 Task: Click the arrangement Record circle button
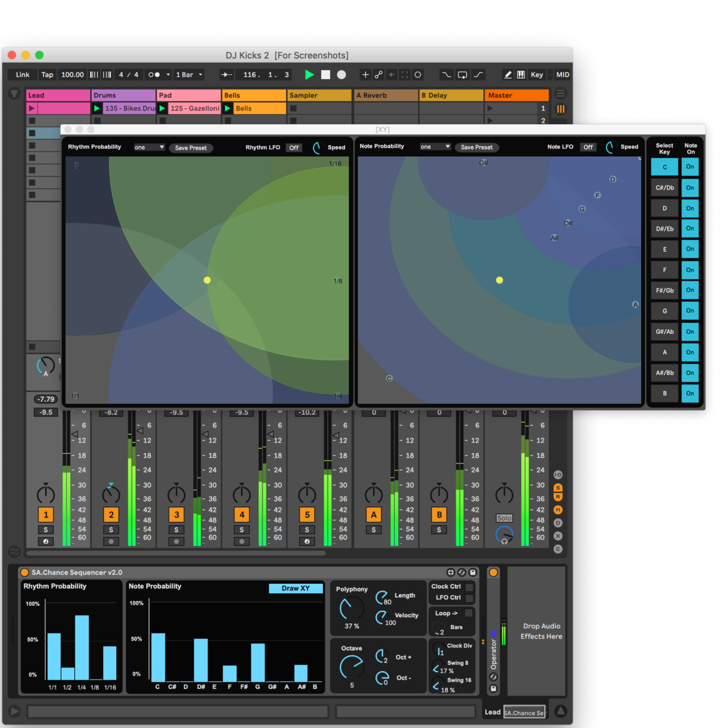[342, 75]
